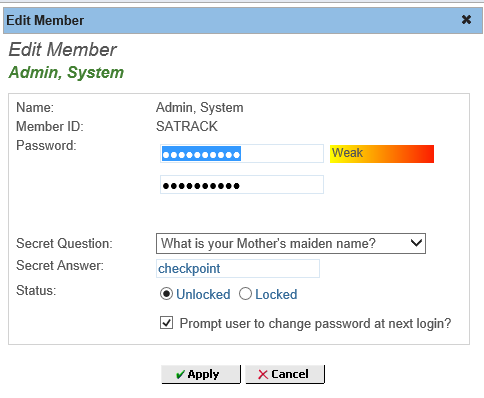This screenshot has width=484, height=398.
Task: Click the SATRACK Member ID value
Action: [x=187, y=126]
